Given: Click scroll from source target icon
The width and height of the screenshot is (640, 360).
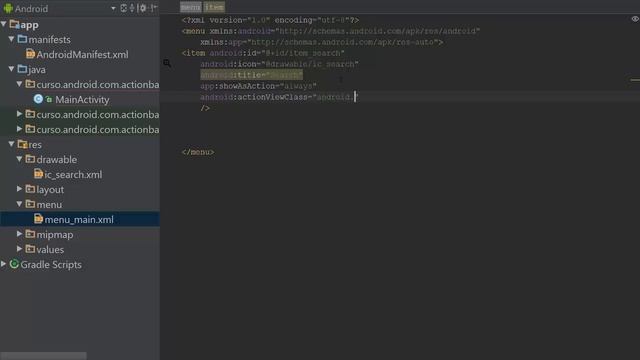Looking at the screenshot, I should [x=124, y=8].
